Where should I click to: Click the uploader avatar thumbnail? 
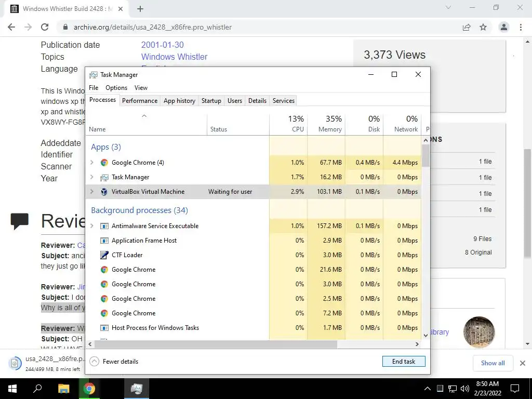click(478, 332)
